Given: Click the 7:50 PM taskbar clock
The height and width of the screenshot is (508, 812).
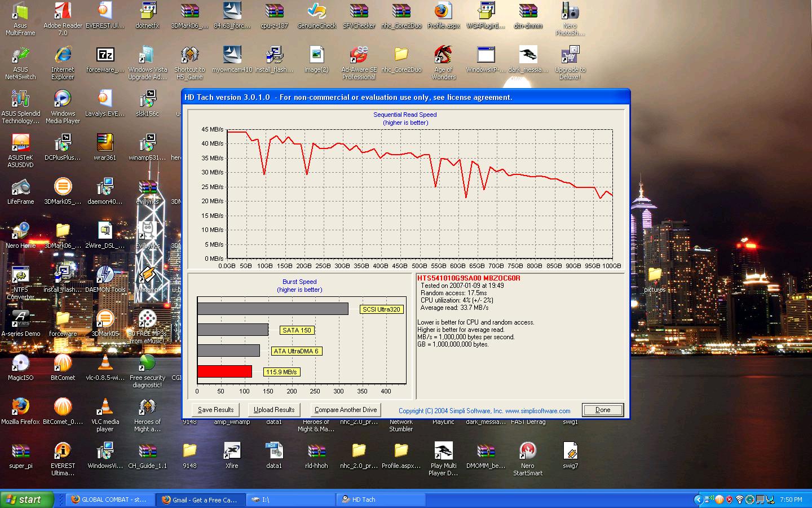Looking at the screenshot, I should [x=791, y=500].
